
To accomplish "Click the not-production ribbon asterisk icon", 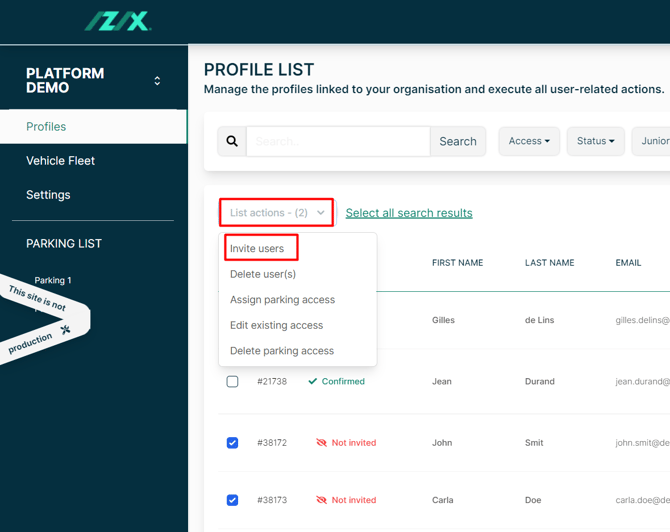I will click(66, 329).
